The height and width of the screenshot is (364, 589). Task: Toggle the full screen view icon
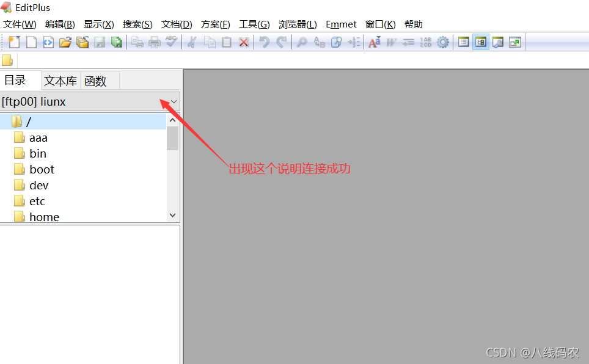tap(515, 42)
